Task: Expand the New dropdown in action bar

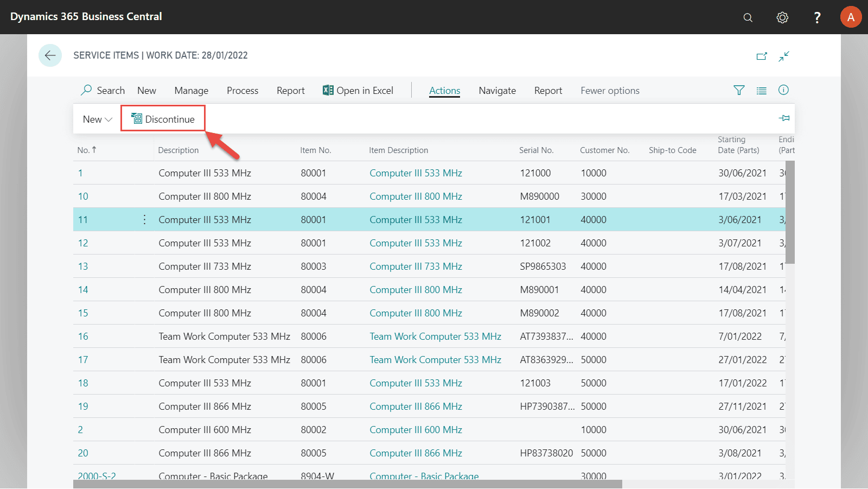Action: (x=98, y=119)
